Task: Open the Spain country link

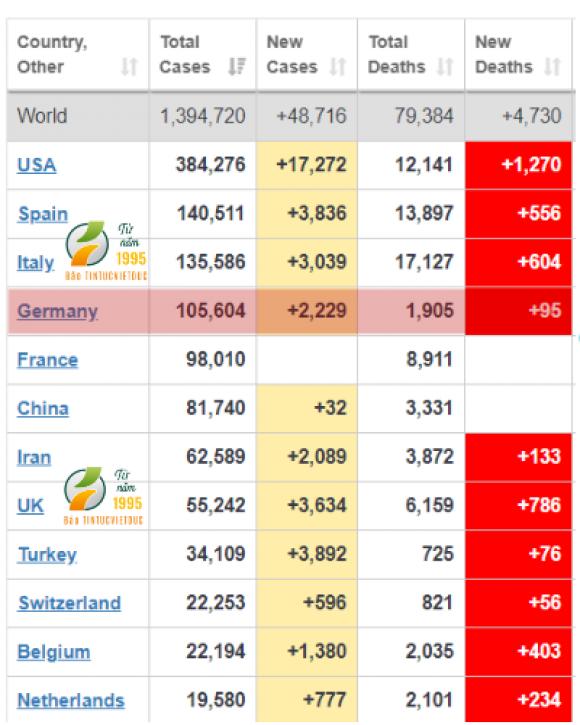Action: (43, 214)
